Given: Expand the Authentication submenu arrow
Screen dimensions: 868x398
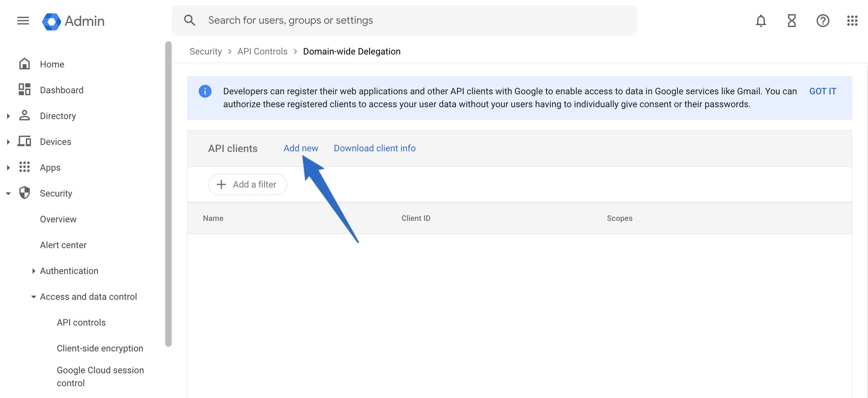Looking at the screenshot, I should click(x=34, y=271).
